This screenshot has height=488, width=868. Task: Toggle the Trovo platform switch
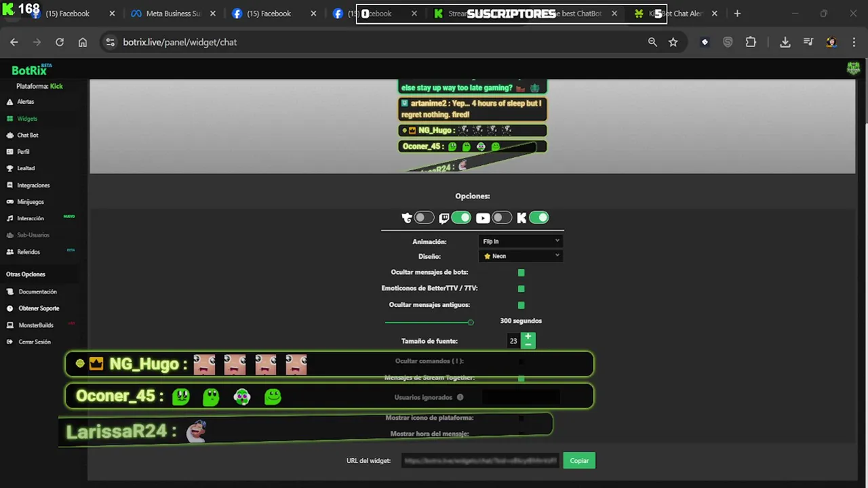(x=425, y=218)
